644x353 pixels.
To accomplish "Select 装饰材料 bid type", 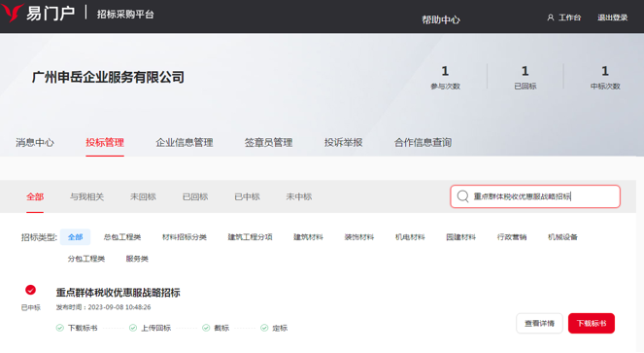I will point(359,237).
